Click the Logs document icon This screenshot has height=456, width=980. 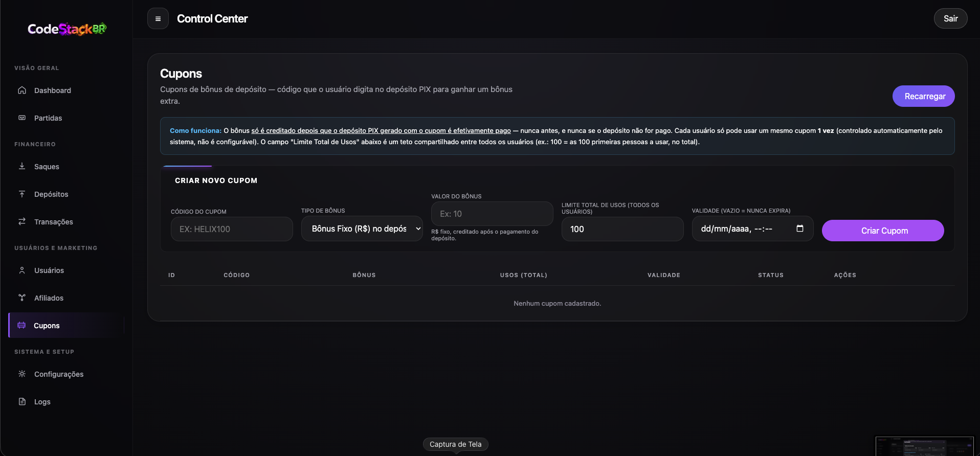click(x=22, y=401)
